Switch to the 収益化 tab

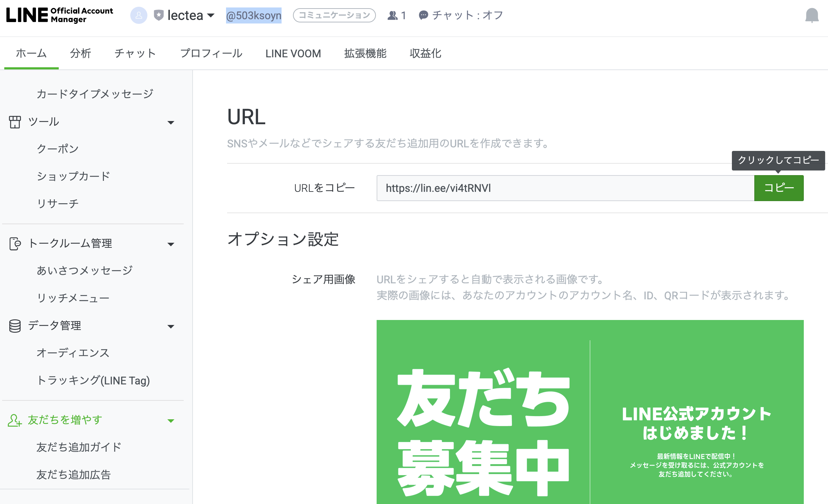[425, 53]
